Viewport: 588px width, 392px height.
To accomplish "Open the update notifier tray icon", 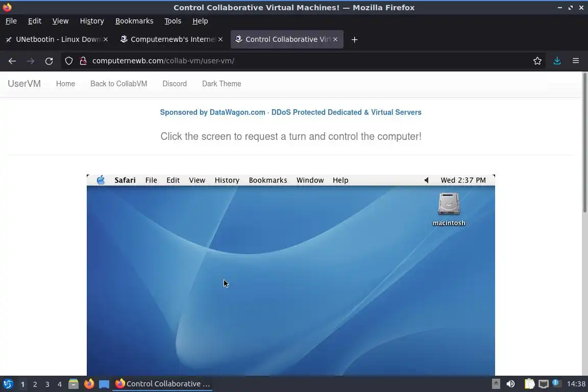I will [x=556, y=383].
